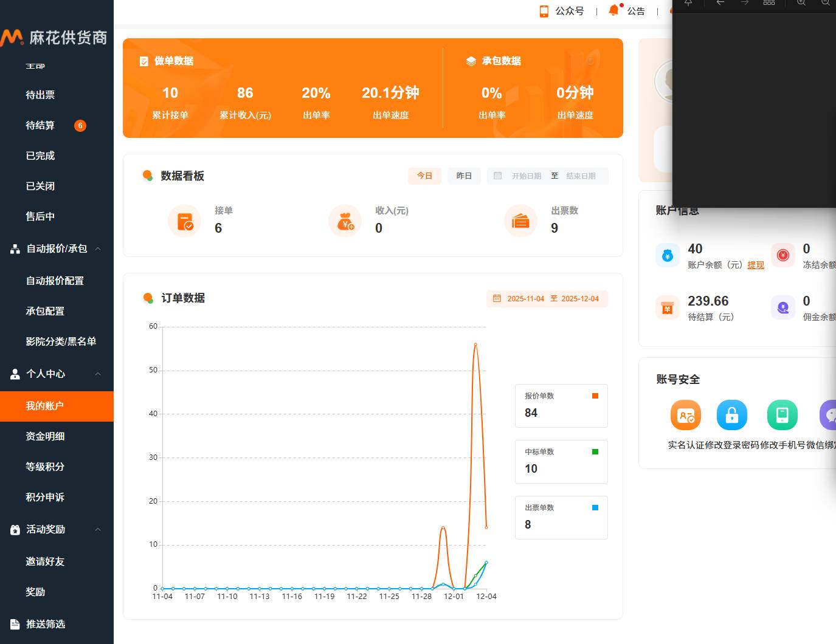
Task: Click the back arrow in dark panel
Action: (x=720, y=3)
